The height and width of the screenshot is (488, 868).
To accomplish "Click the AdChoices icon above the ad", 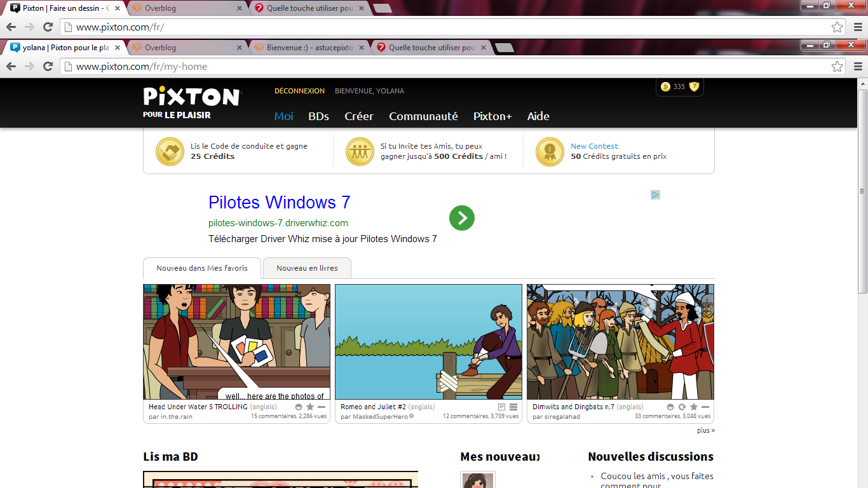I will tap(656, 194).
